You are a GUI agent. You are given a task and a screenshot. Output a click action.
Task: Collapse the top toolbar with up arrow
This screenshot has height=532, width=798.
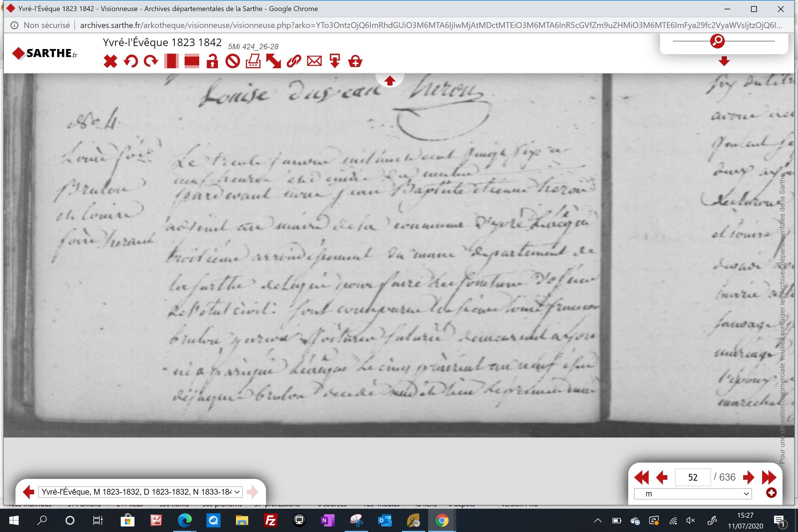pos(390,81)
